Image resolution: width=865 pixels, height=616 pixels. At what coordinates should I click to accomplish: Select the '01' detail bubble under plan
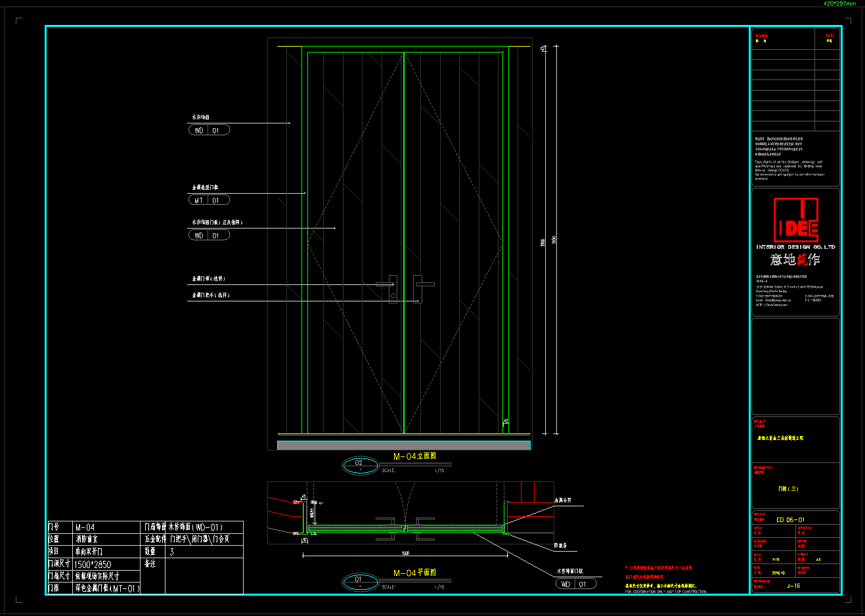click(360, 581)
